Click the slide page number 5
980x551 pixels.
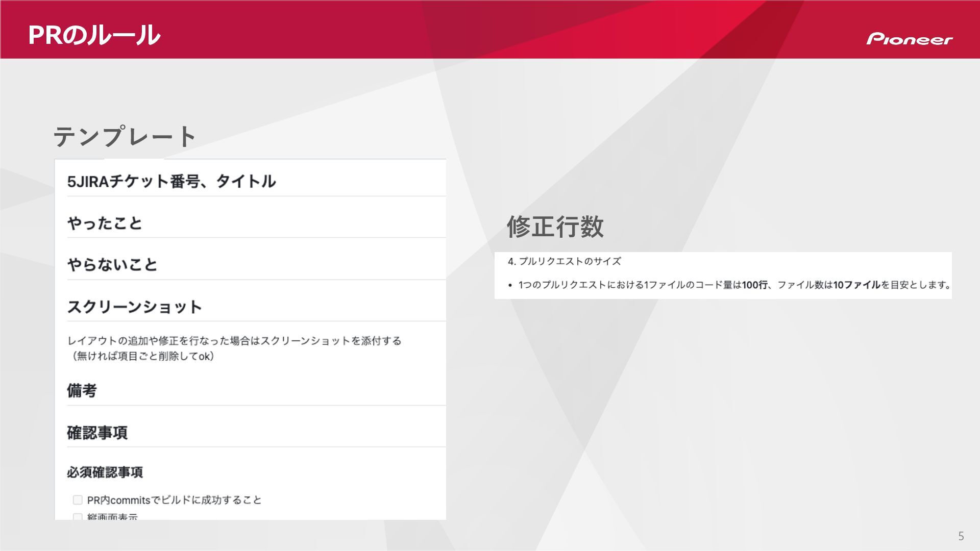tap(961, 536)
